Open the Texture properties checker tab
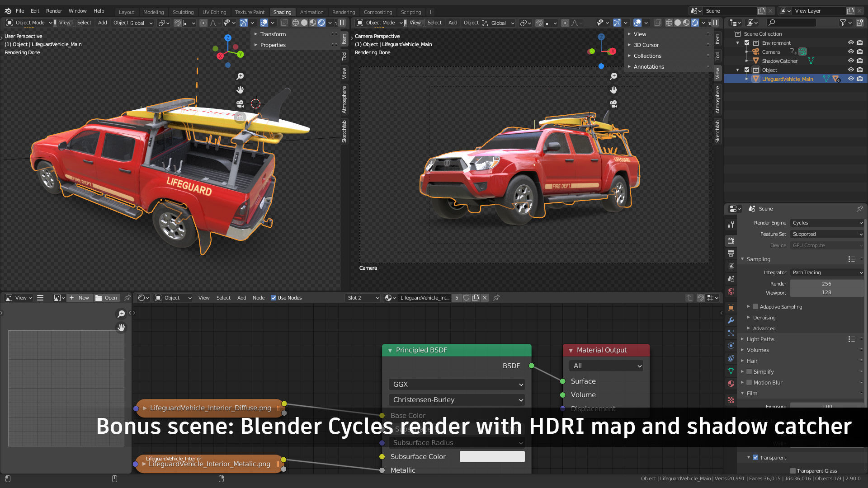 tap(731, 400)
